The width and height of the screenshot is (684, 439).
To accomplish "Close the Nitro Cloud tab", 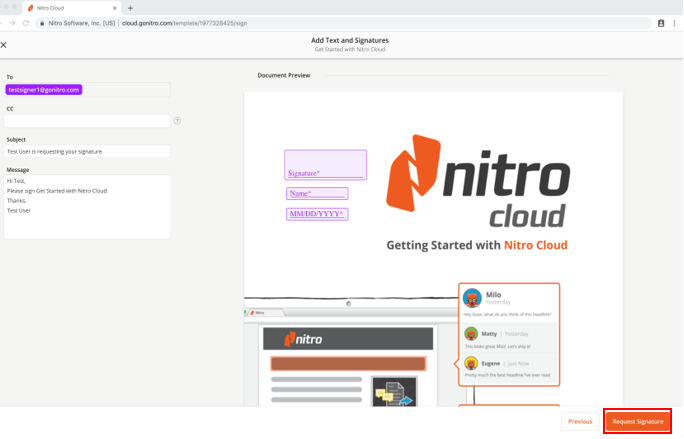I will click(115, 8).
